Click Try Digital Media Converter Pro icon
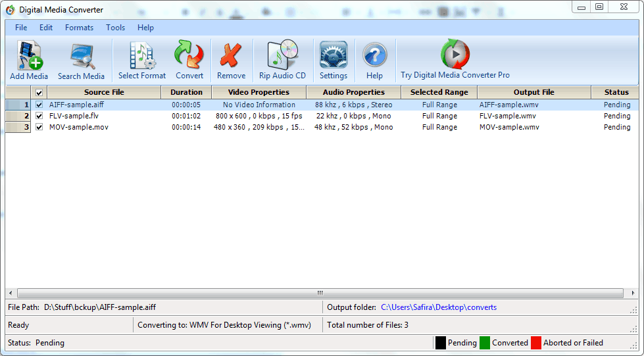The height and width of the screenshot is (356, 644). click(455, 54)
